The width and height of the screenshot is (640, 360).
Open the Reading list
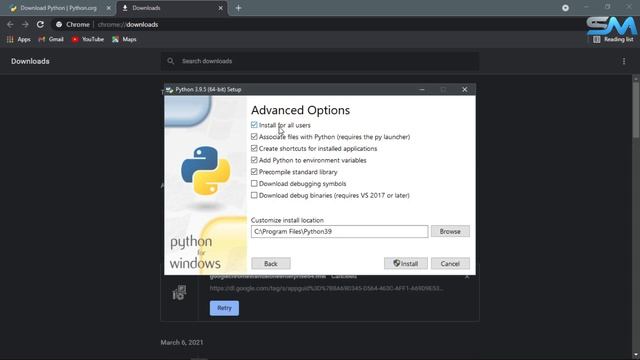[613, 40]
